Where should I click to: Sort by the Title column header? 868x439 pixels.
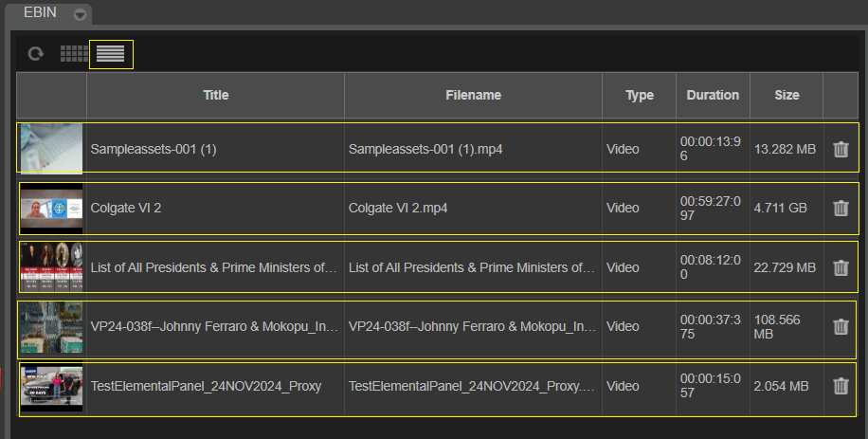coord(215,95)
